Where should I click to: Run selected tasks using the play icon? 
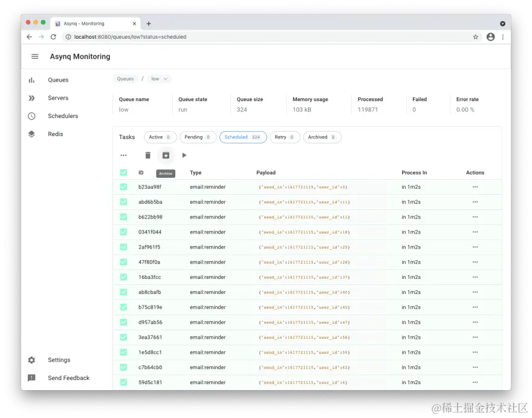pos(184,155)
